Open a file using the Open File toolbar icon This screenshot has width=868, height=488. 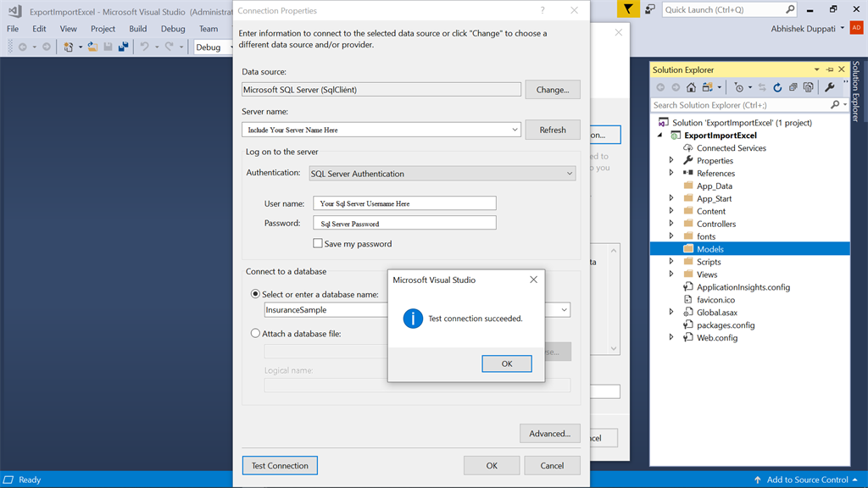92,47
